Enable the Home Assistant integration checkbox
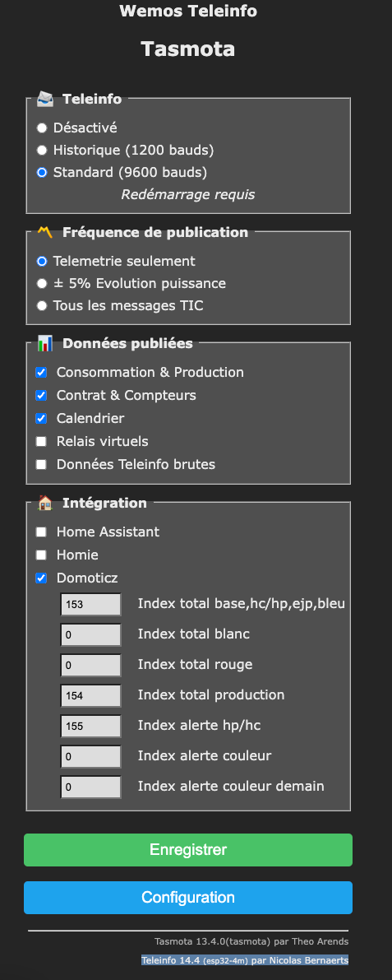The width and height of the screenshot is (392, 980). click(41, 532)
